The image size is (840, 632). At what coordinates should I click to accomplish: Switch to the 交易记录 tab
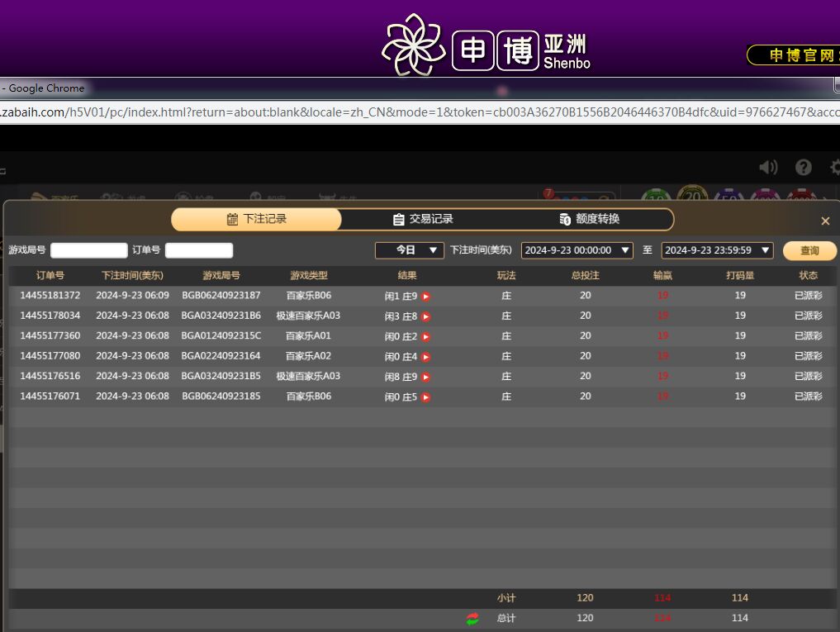coord(423,220)
